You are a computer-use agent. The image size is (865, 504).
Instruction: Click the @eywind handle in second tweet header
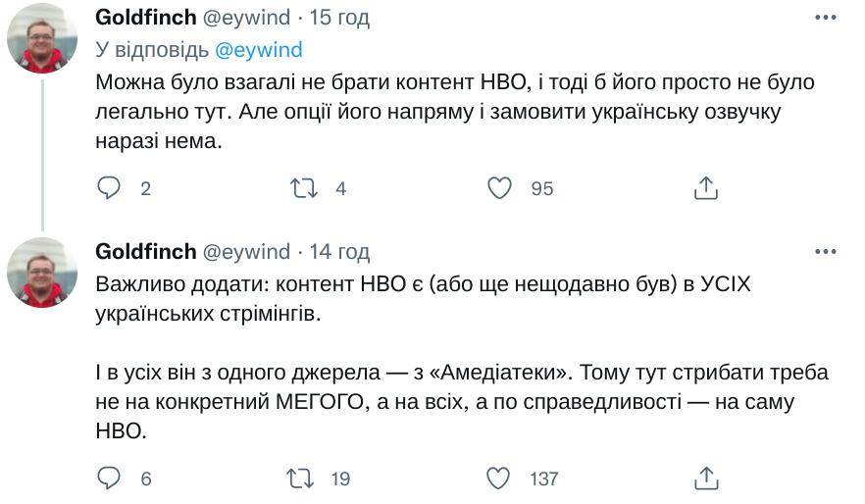246,251
